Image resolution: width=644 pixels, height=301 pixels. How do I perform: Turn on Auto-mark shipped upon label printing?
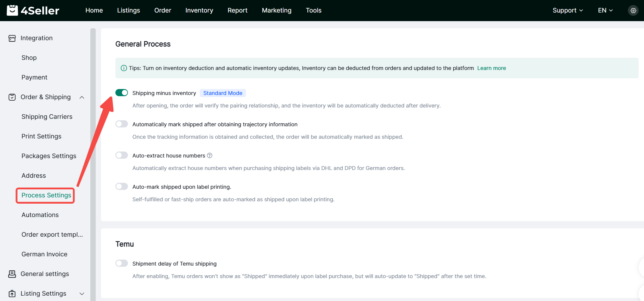pos(122,187)
